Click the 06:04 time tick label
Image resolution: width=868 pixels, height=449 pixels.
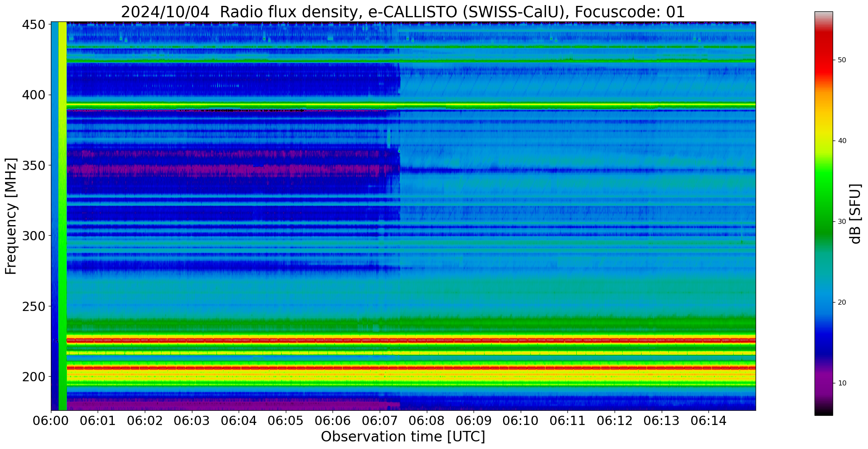tap(239, 421)
